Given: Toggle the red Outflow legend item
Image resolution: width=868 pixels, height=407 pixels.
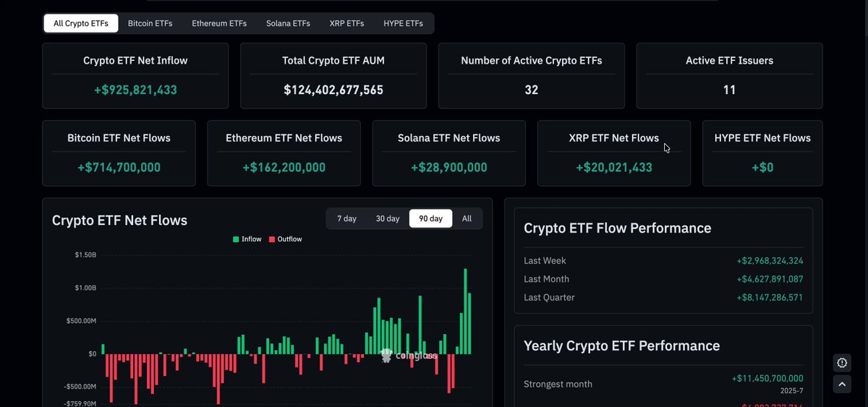Looking at the screenshot, I should point(286,239).
